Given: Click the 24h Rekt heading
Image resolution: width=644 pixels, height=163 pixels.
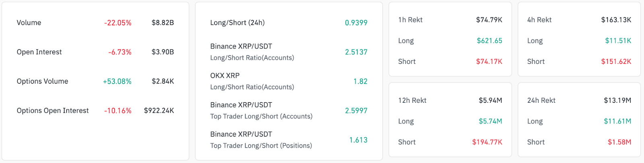Looking at the screenshot, I should point(541,100).
